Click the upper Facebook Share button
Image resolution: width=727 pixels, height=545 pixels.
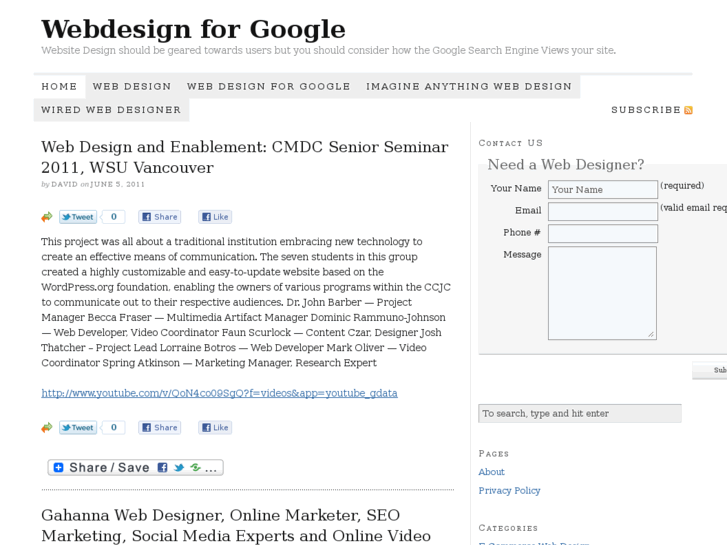160,217
